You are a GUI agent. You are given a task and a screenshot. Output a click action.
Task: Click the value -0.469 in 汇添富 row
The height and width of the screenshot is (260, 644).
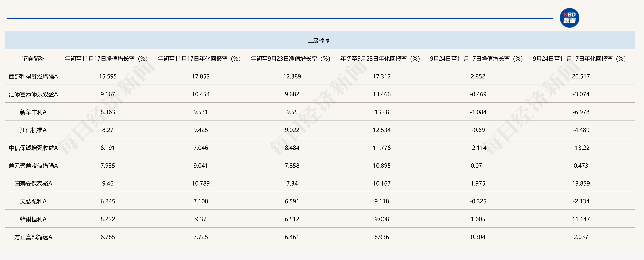(x=478, y=94)
